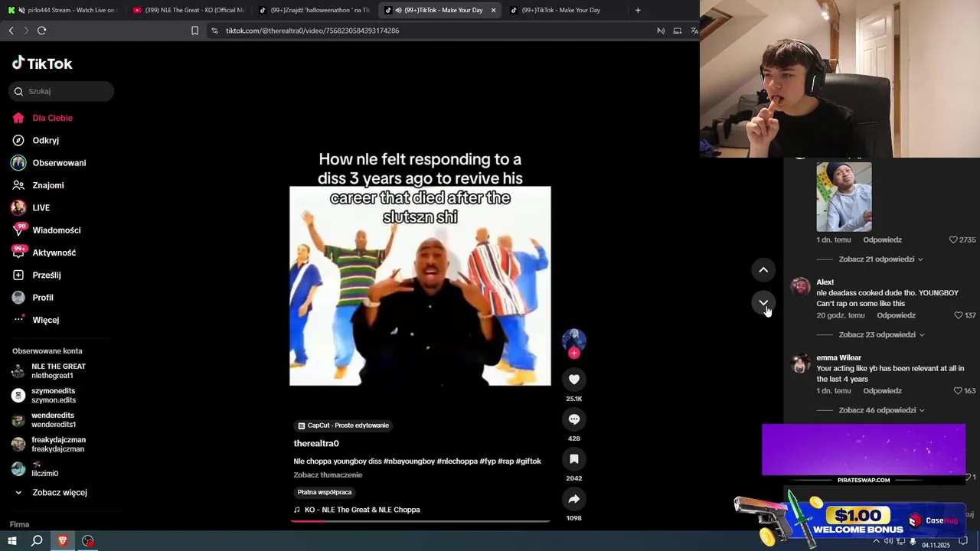Like the video with heart icon
This screenshot has width=980, height=551.
(573, 379)
